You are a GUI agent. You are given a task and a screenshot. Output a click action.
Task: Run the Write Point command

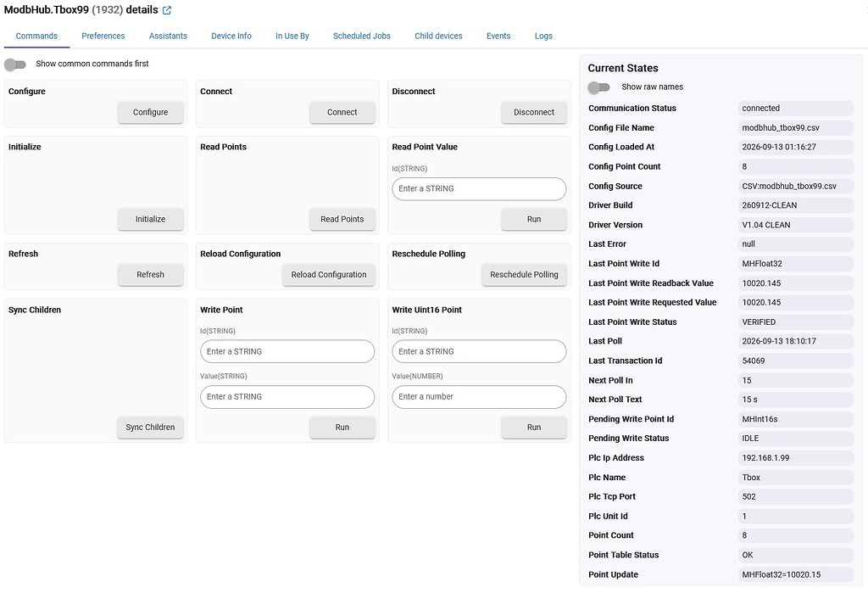tap(342, 428)
